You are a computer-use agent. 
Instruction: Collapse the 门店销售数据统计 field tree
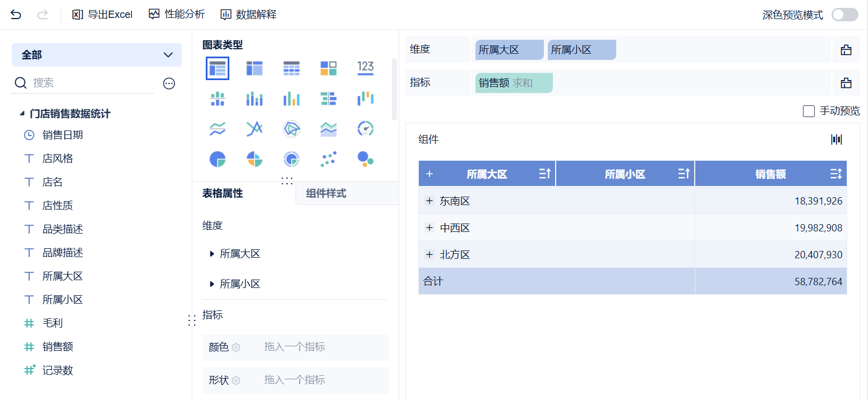[x=22, y=114]
